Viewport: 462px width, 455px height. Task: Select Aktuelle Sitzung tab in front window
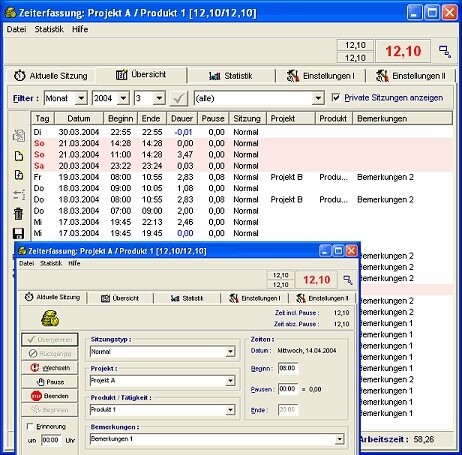click(53, 297)
